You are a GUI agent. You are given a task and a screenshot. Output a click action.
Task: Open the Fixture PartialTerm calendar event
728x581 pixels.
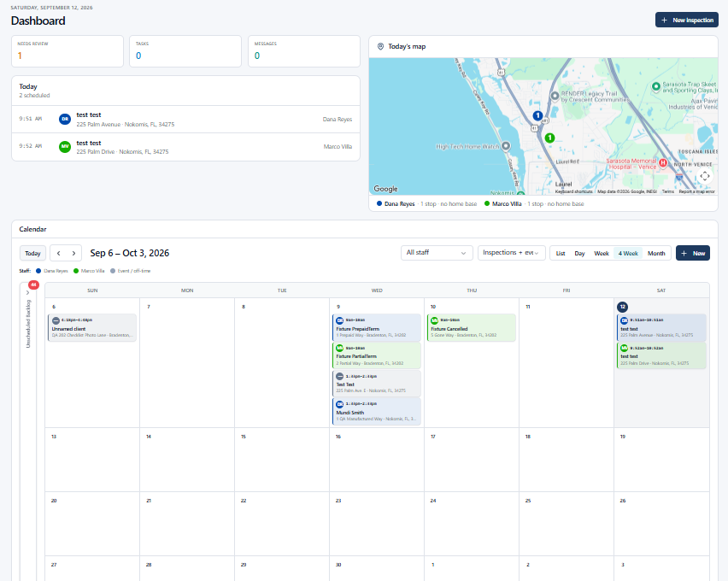pos(377,355)
